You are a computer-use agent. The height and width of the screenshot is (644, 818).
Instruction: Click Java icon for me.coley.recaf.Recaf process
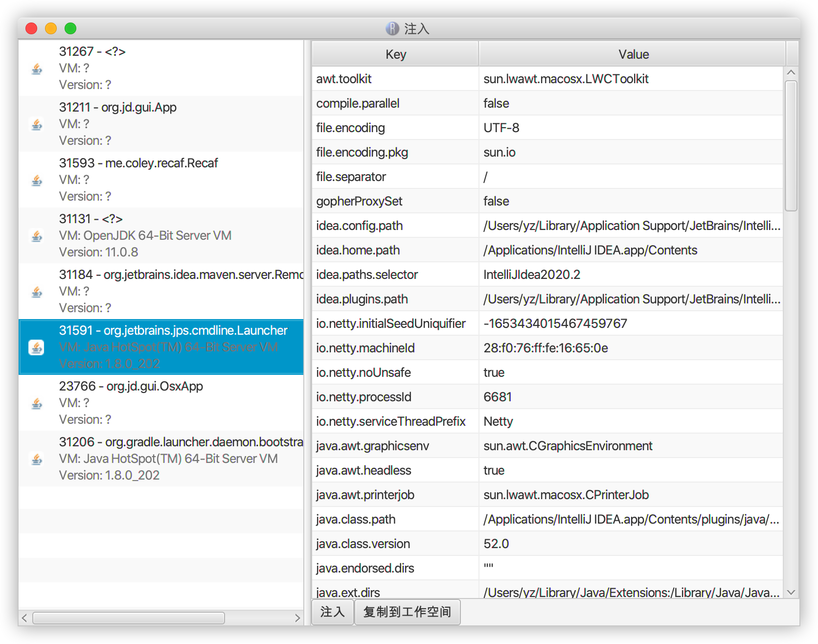coord(37,180)
